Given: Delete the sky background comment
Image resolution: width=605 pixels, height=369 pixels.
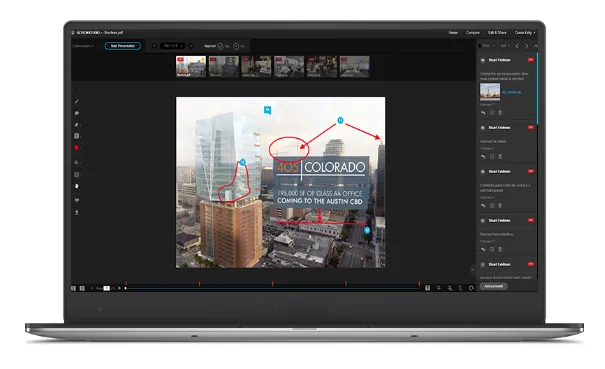Looking at the screenshot, I should [x=500, y=113].
